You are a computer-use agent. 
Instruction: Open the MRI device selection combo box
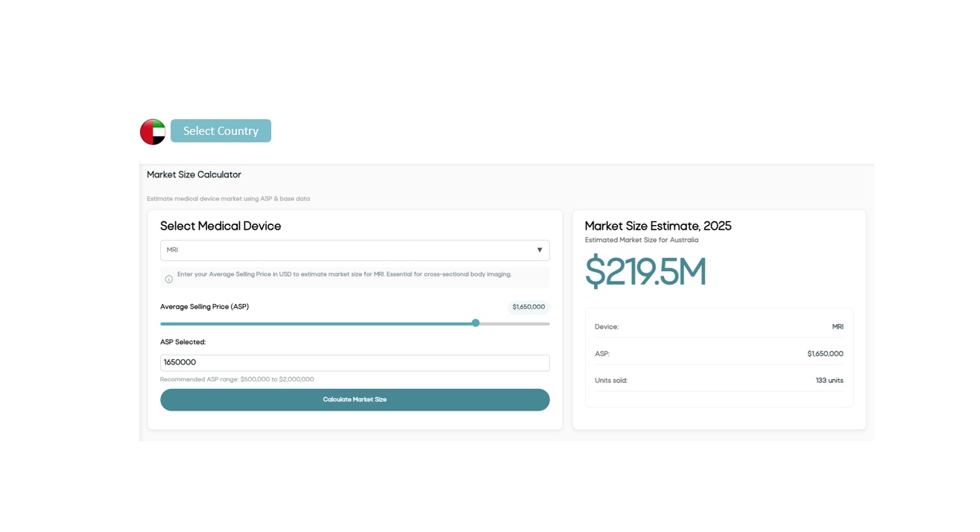point(355,250)
